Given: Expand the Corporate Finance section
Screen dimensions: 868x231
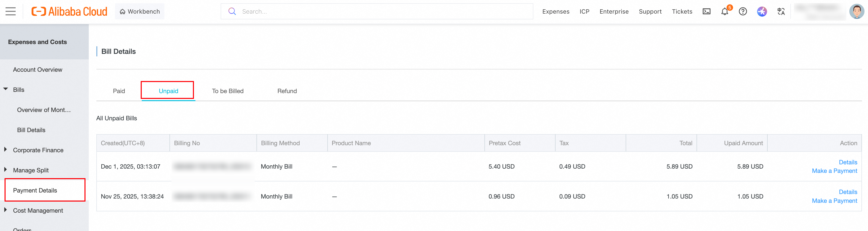Looking at the screenshot, I should point(6,150).
